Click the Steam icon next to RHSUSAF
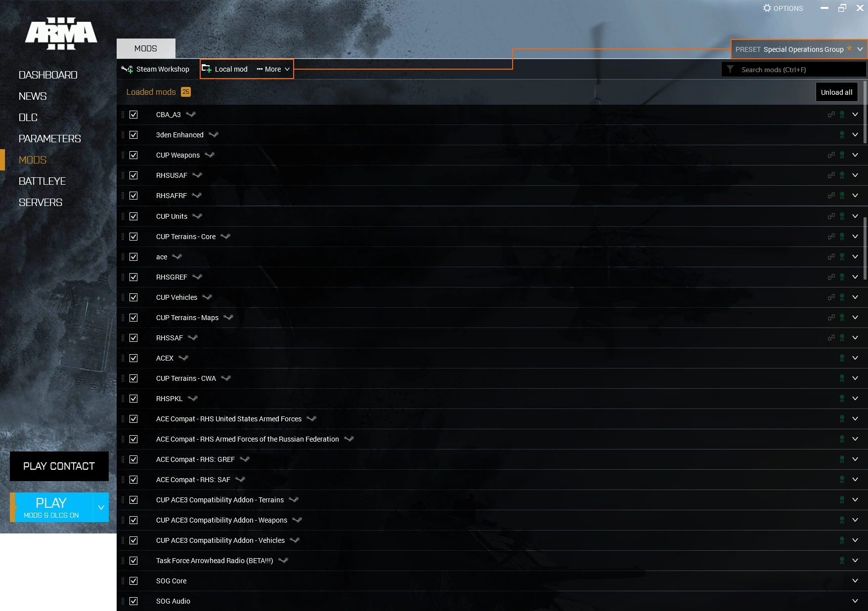868x611 pixels. pyautogui.click(x=197, y=175)
